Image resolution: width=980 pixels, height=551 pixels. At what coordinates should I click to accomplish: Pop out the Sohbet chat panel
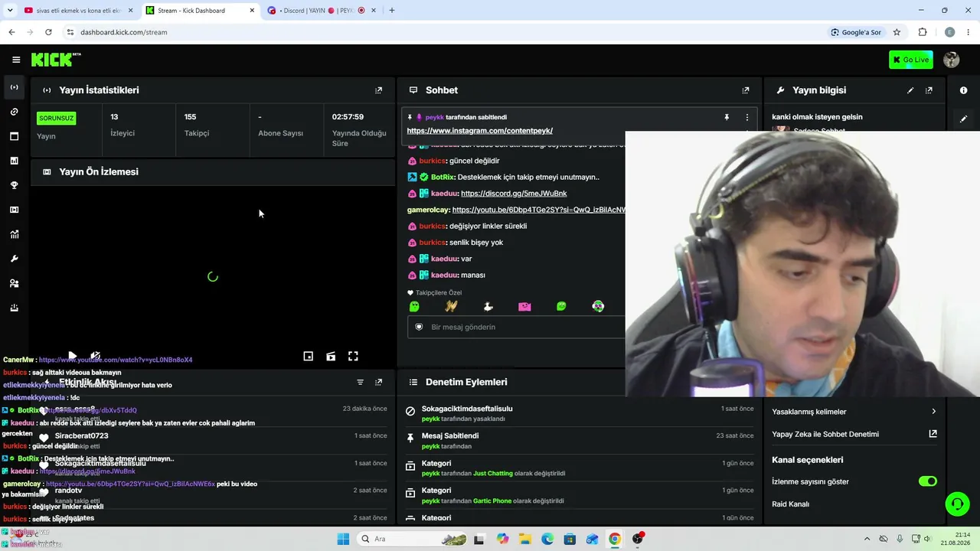coord(746,90)
